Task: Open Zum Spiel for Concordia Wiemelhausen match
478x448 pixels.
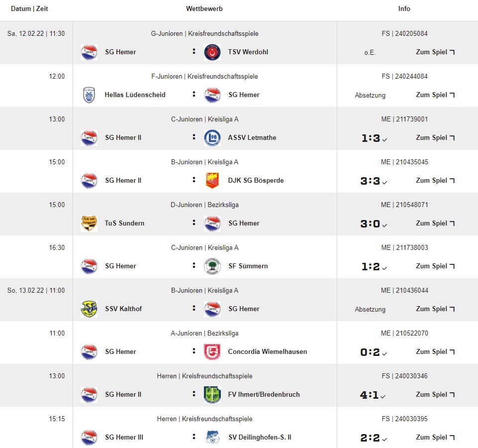Action: (x=435, y=352)
